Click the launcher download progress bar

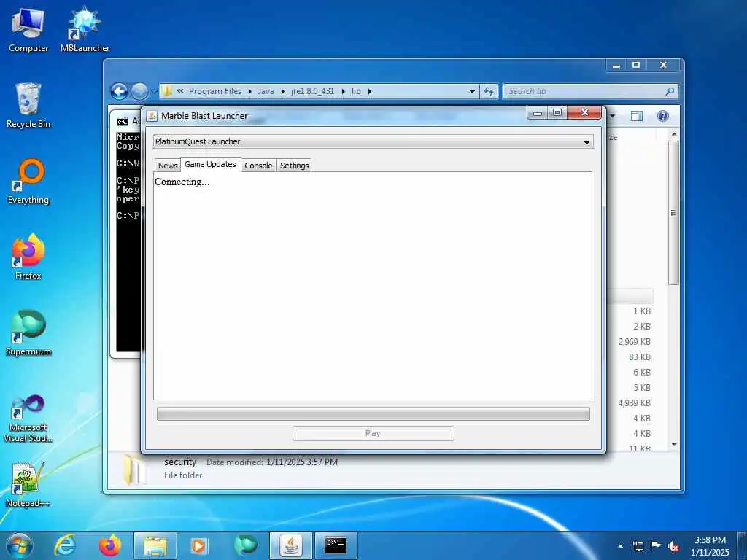point(373,414)
